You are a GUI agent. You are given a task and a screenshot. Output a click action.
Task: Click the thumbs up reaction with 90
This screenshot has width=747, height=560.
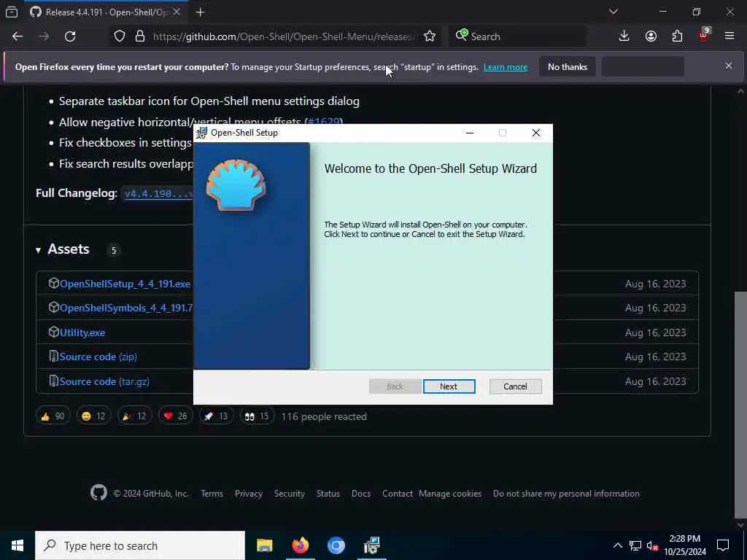53,416
